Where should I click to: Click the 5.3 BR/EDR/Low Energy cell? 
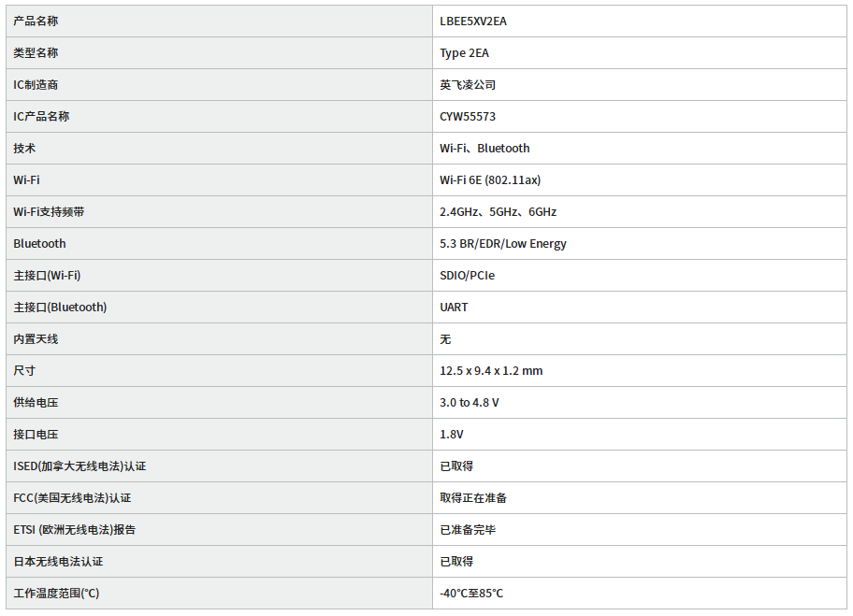(503, 244)
